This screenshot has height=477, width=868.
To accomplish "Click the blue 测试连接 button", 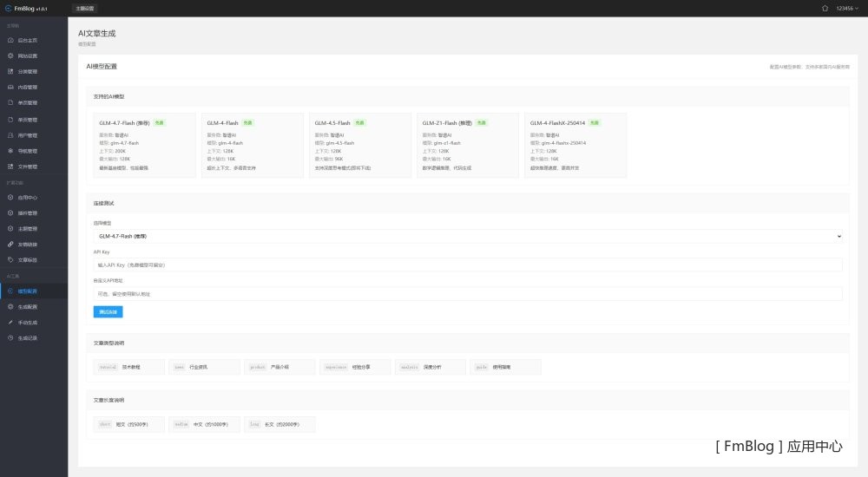I will pyautogui.click(x=108, y=311).
